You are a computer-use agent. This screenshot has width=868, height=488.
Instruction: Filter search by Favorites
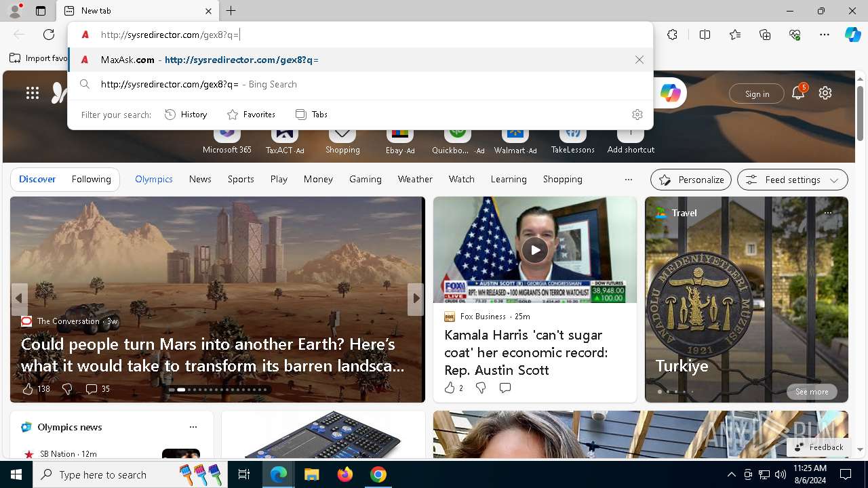251,115
